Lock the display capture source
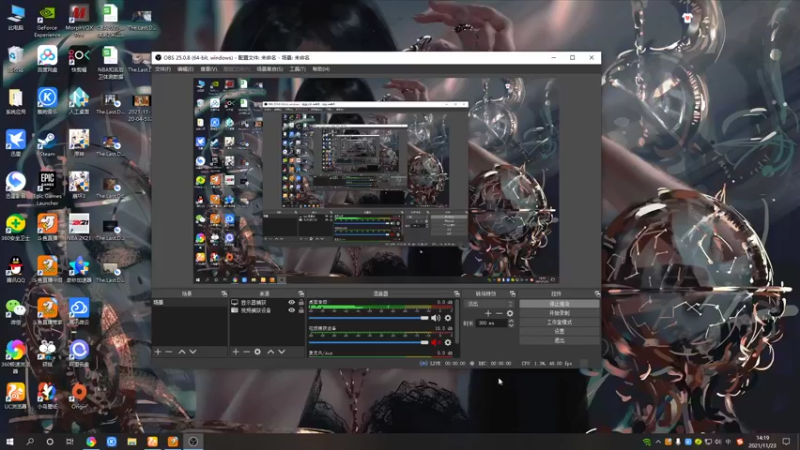 (301, 303)
